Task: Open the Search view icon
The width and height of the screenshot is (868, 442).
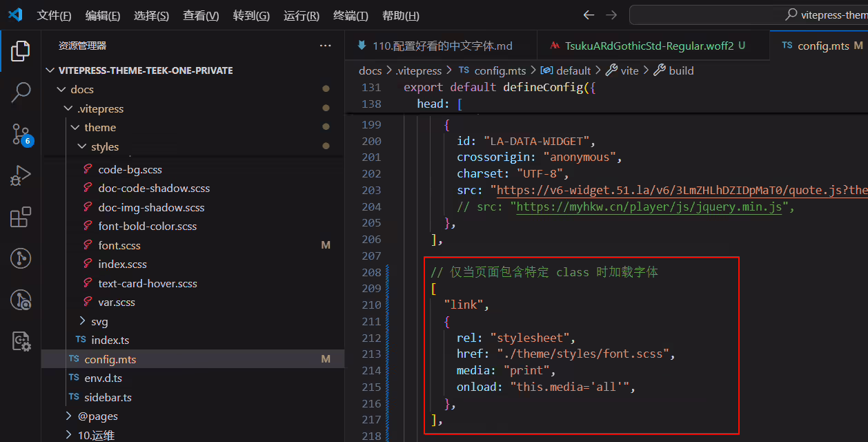Action: coord(21,92)
